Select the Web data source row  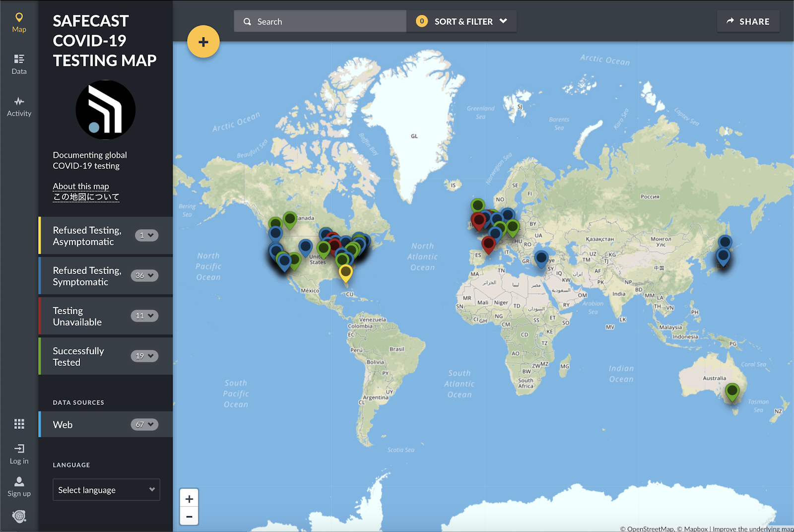(106, 424)
